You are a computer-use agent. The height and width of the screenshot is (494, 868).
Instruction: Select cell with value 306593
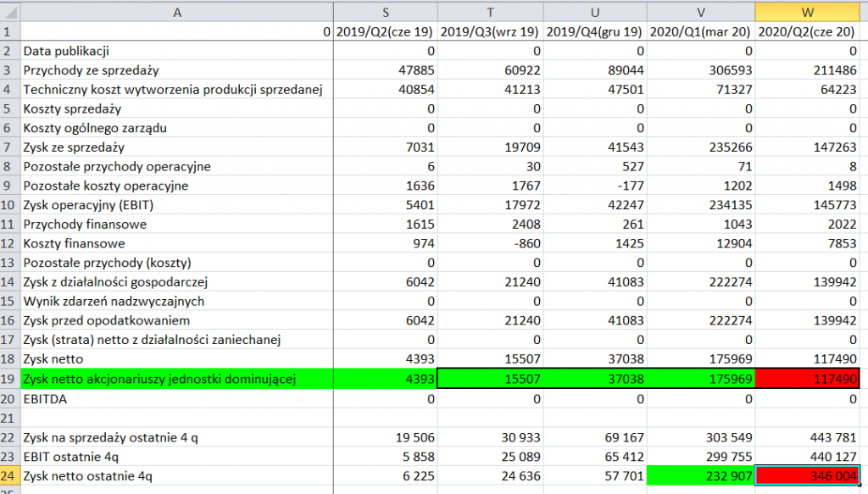701,70
